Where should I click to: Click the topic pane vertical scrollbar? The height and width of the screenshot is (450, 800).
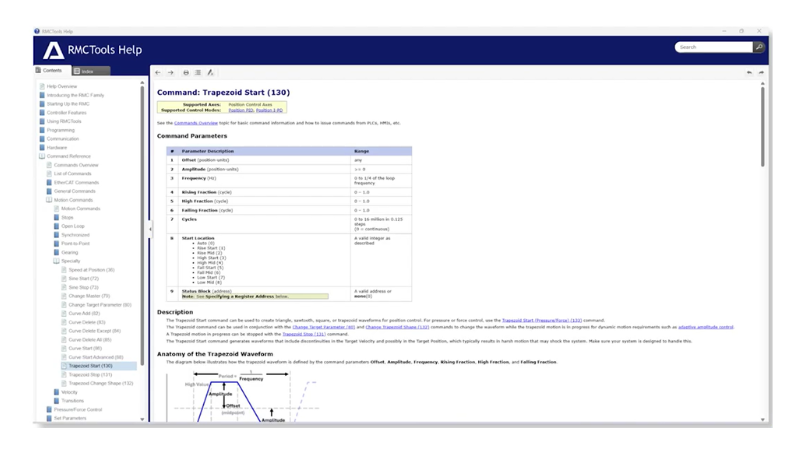pos(763,127)
